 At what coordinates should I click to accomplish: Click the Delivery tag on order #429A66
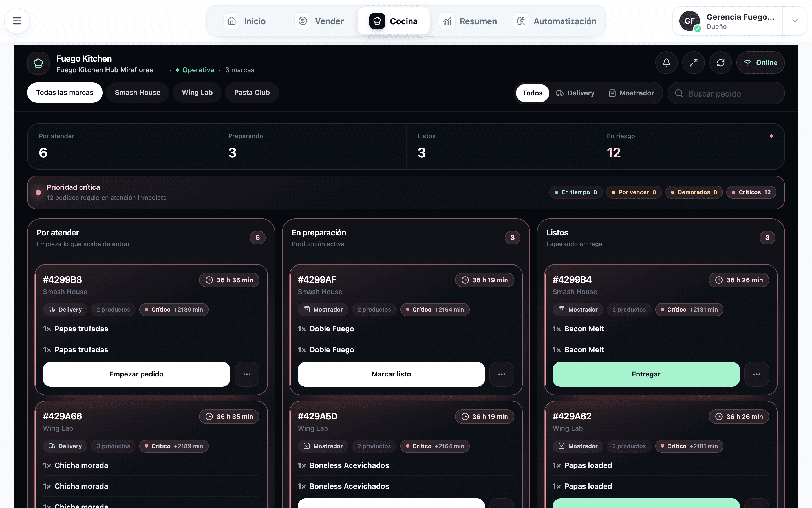tap(65, 446)
